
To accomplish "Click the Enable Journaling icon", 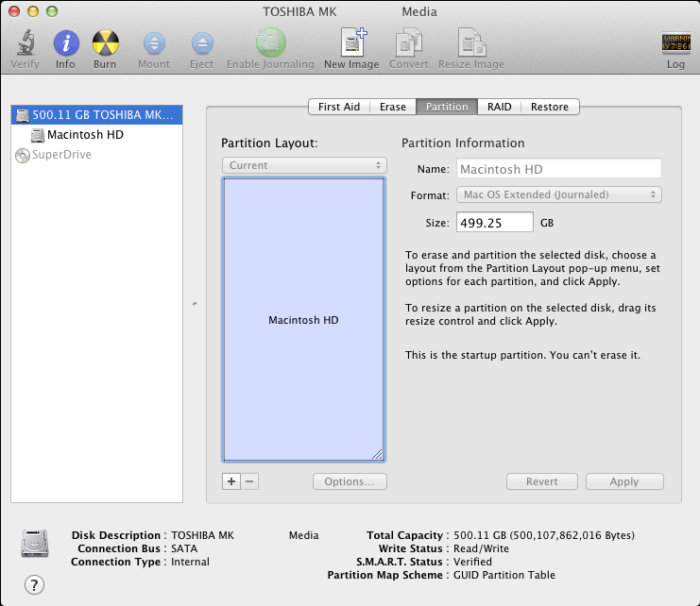I will pyautogui.click(x=270, y=42).
